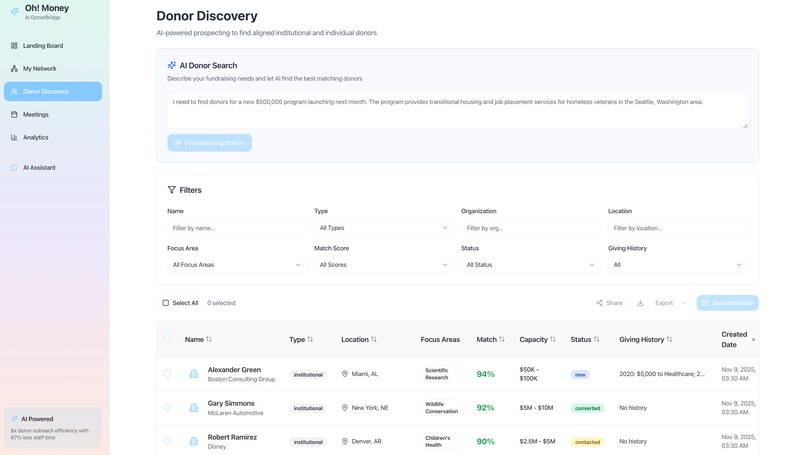Open the Type dropdown showing All Types
The image size is (806, 455).
pos(383,228)
